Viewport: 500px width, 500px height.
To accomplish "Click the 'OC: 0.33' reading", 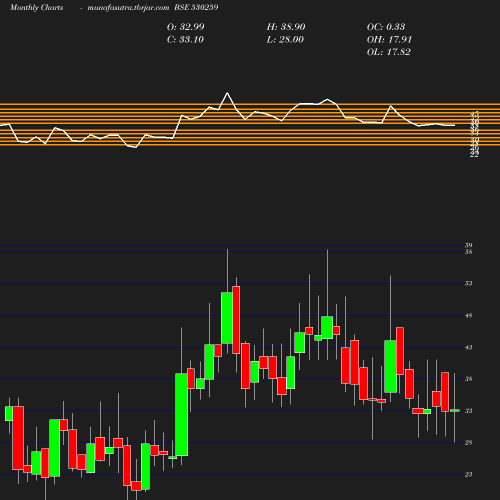I will coord(386,27).
